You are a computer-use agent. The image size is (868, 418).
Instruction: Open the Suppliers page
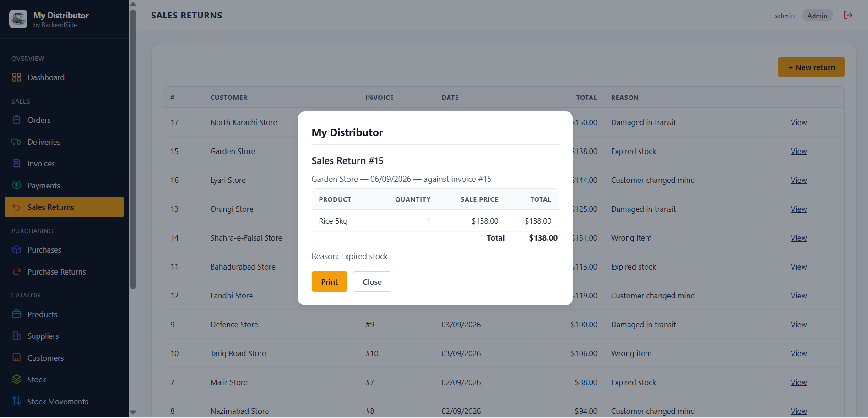tap(64, 336)
